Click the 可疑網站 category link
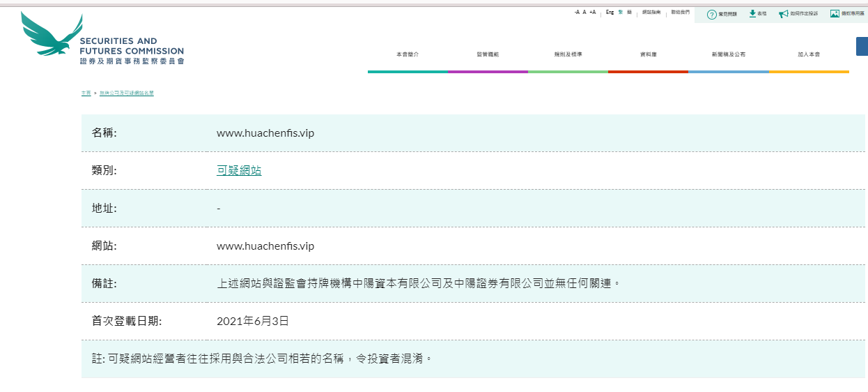The image size is (868, 392). (239, 170)
